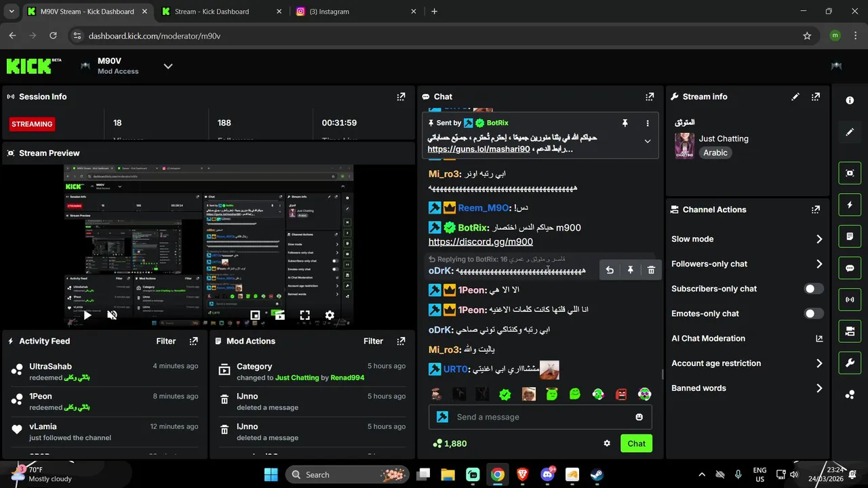Click the Send a message field
This screenshot has height=488, width=868.
(540, 417)
